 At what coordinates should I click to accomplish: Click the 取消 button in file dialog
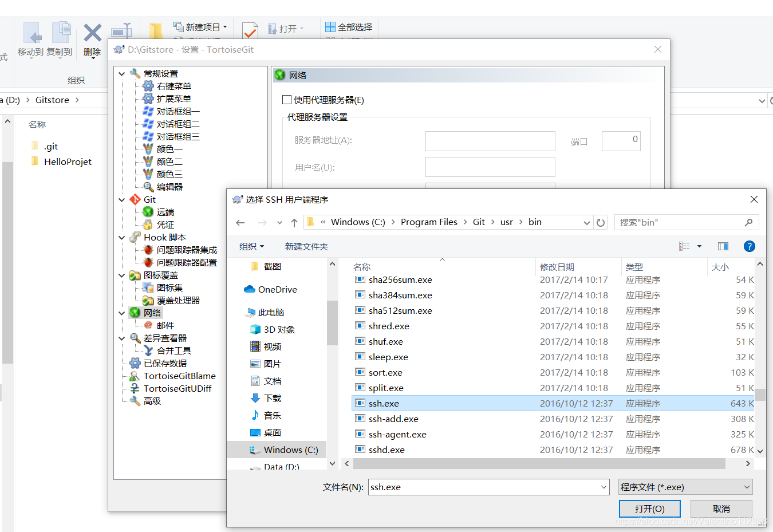721,509
